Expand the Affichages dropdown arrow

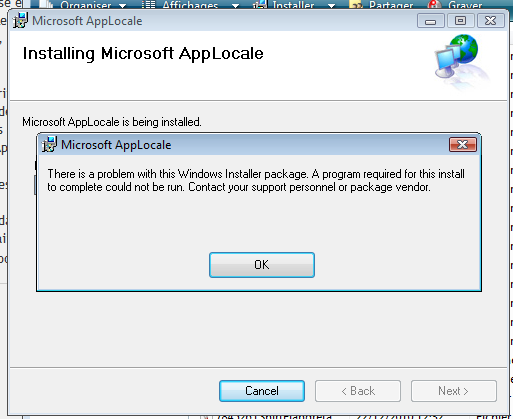click(235, 6)
